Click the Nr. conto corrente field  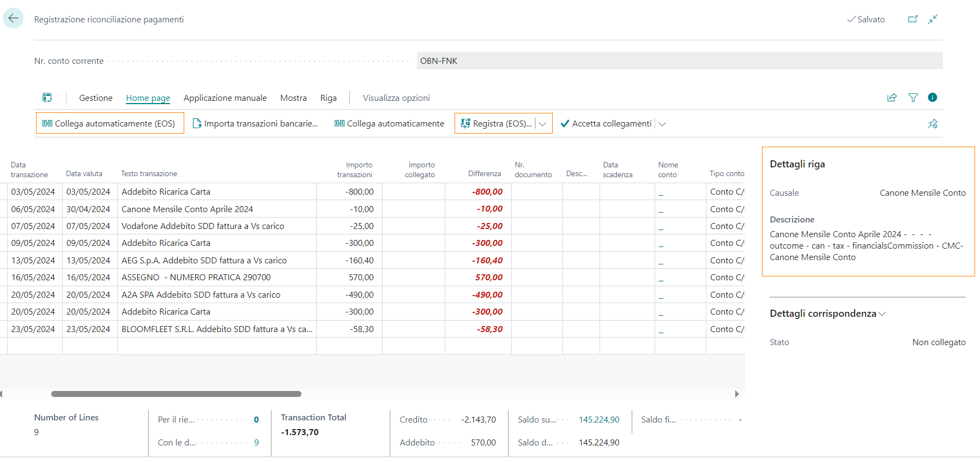[x=680, y=61]
